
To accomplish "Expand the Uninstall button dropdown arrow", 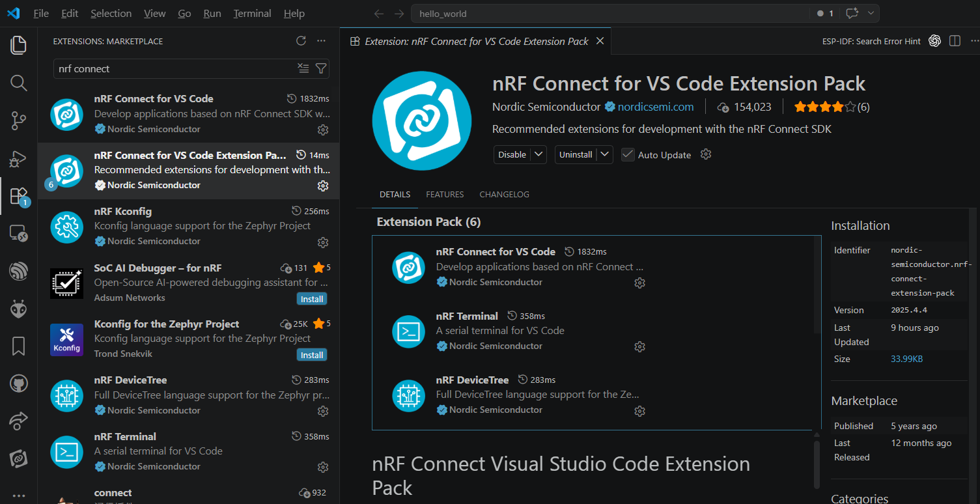I will point(605,154).
